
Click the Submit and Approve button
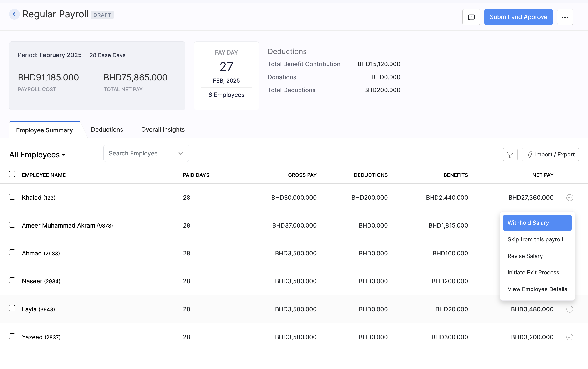(x=518, y=17)
